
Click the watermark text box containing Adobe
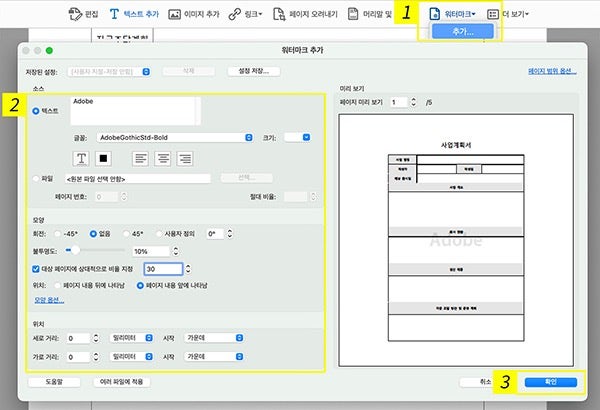coord(135,111)
